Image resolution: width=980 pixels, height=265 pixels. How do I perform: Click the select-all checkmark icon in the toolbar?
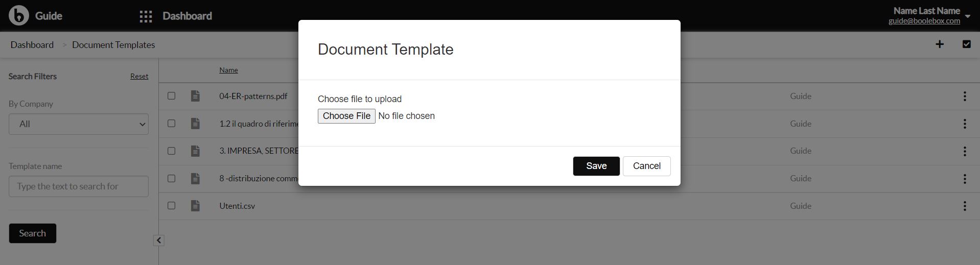pos(966,44)
